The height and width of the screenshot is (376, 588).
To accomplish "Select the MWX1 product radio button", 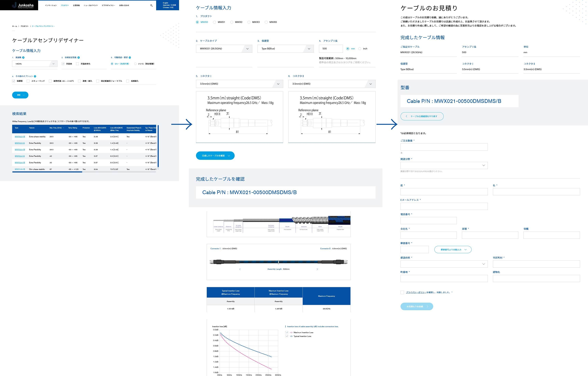I will click(214, 22).
